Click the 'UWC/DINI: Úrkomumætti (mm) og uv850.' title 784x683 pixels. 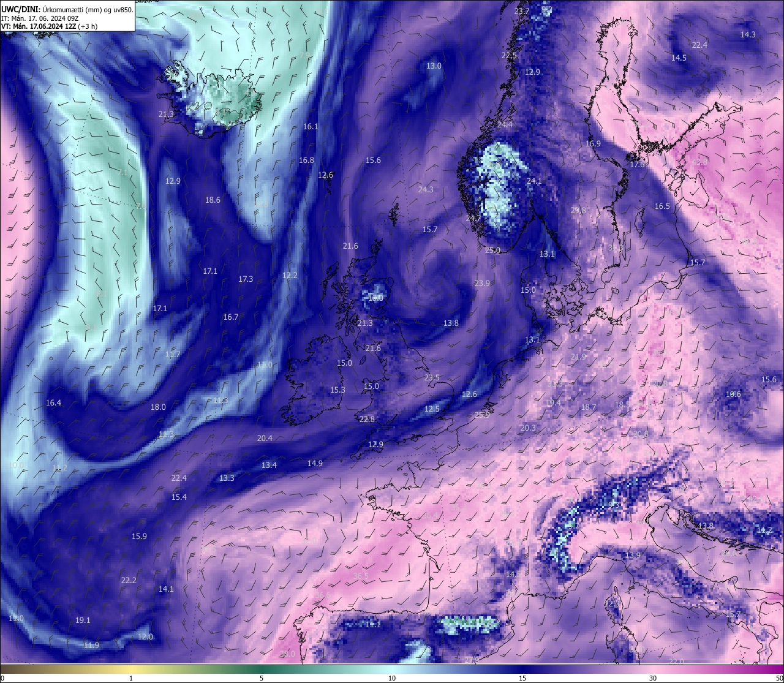pyautogui.click(x=67, y=9)
